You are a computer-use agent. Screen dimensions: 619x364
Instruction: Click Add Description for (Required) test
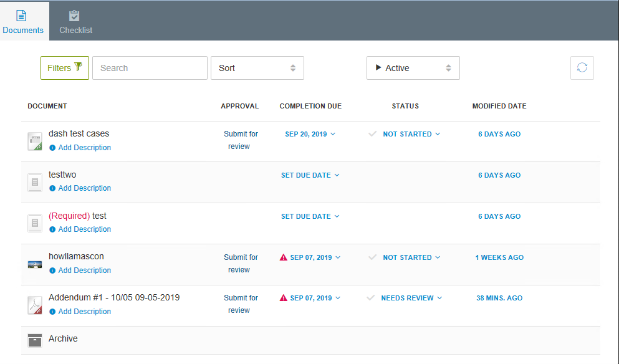click(84, 229)
